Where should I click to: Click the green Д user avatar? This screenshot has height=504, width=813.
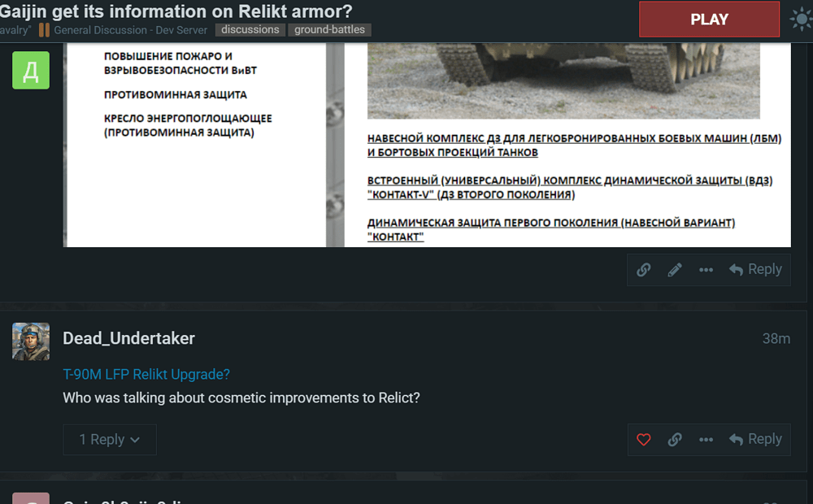[31, 70]
